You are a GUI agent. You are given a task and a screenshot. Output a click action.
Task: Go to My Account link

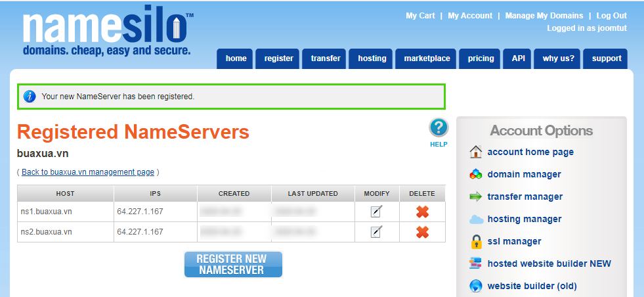pos(470,16)
